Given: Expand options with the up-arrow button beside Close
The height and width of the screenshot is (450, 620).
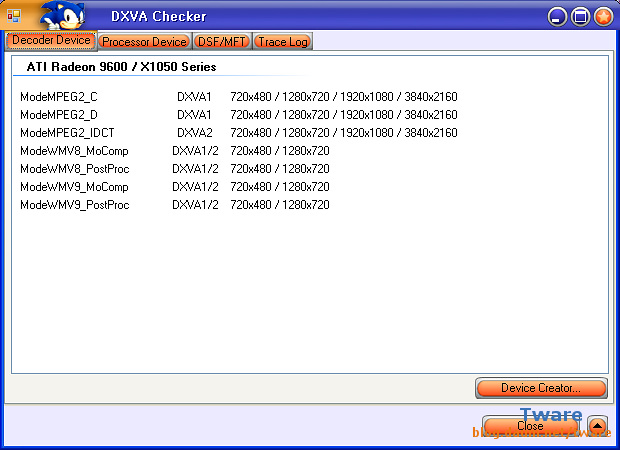Looking at the screenshot, I should [597, 426].
